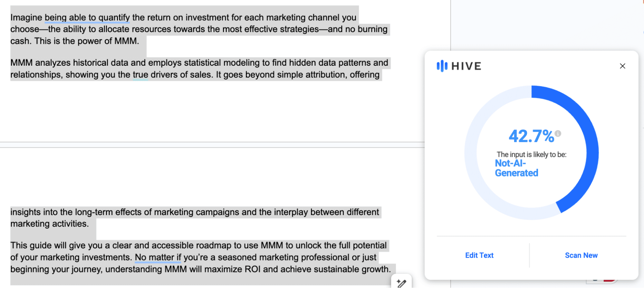The width and height of the screenshot is (644, 288).
Task: Click the AI pencil sparkle icon
Action: 401,283
